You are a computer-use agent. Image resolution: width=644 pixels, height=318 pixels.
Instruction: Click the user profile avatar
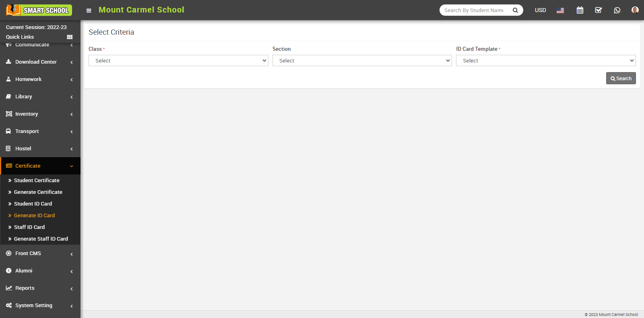click(635, 10)
